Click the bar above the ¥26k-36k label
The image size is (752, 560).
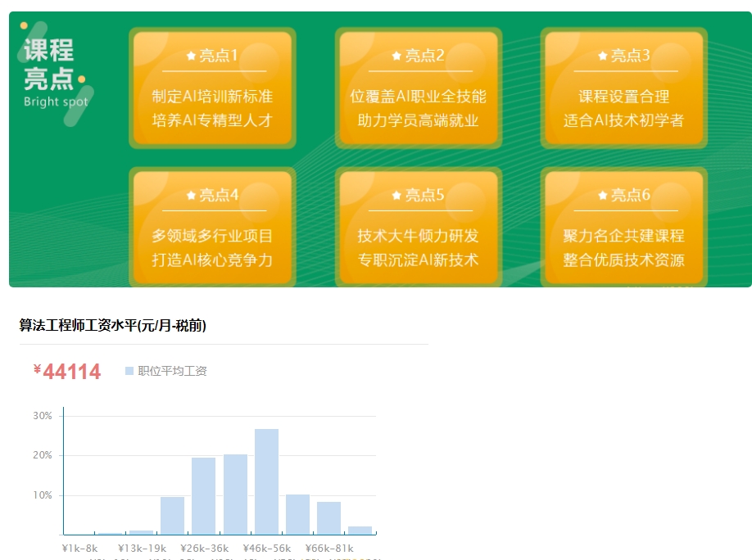(x=204, y=495)
